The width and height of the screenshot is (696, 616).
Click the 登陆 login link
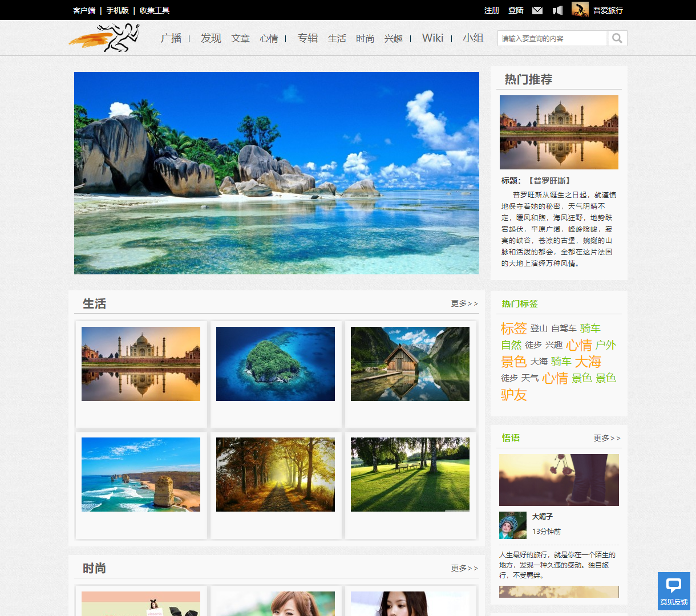click(516, 10)
